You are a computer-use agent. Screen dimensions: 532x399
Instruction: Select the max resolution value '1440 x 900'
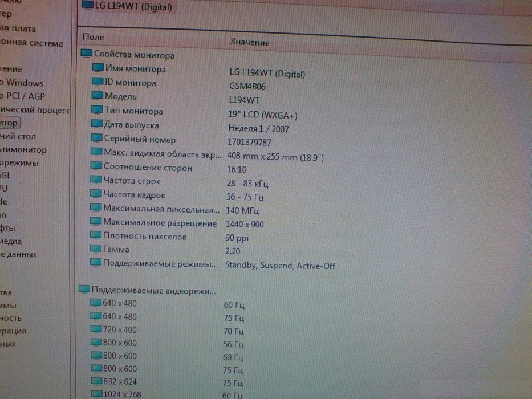[x=245, y=224]
